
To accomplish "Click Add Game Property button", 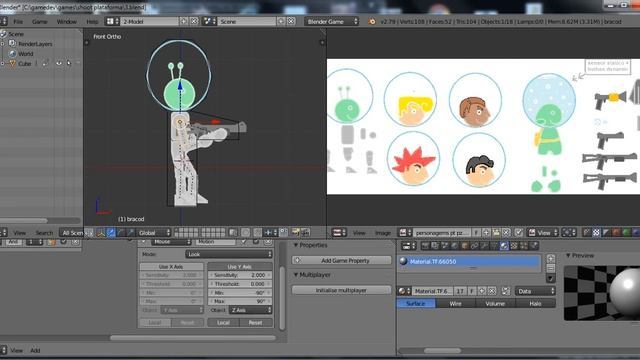I will coord(342,260).
